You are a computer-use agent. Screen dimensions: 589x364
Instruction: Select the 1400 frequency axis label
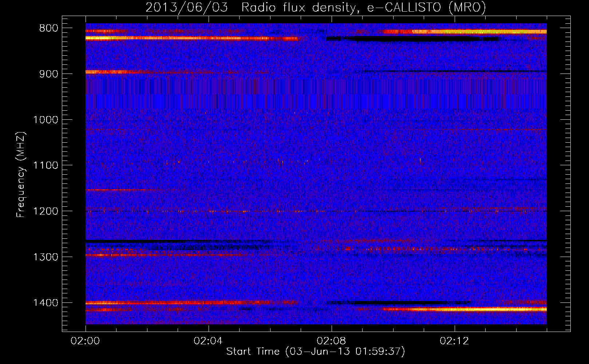(x=46, y=303)
